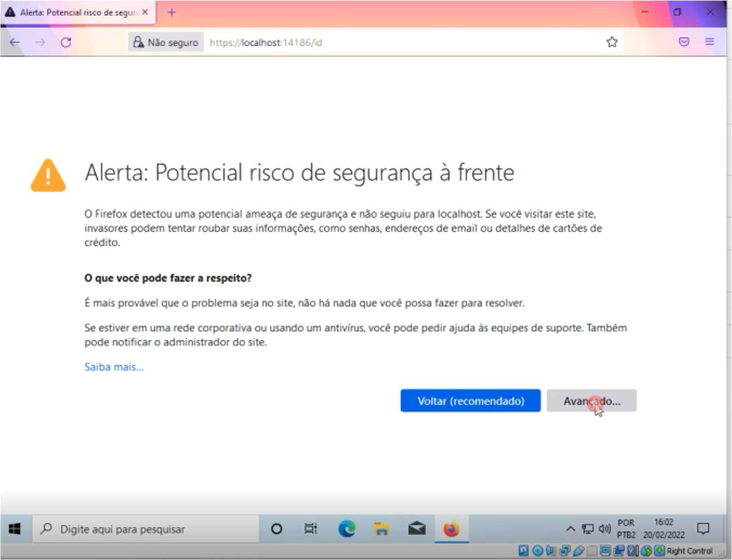732x560 pixels.
Task: Click the VirtualBox display status icon
Action: click(x=605, y=551)
